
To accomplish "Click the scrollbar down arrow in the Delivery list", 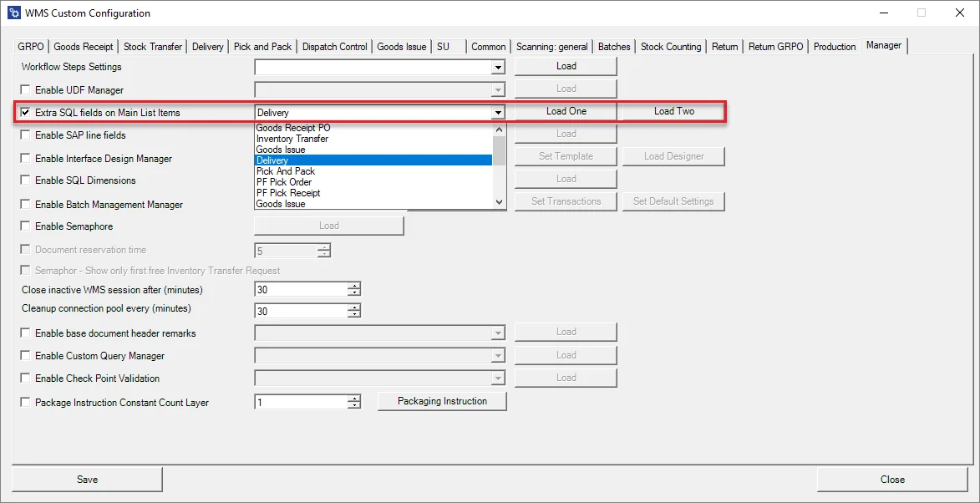I will click(x=499, y=201).
